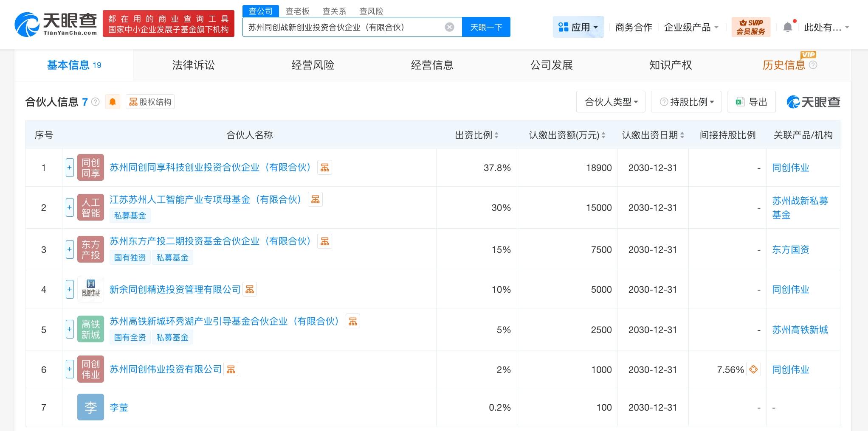Screen dimensions: 868x431
Task: Open the notification bell in the header
Action: click(x=788, y=27)
